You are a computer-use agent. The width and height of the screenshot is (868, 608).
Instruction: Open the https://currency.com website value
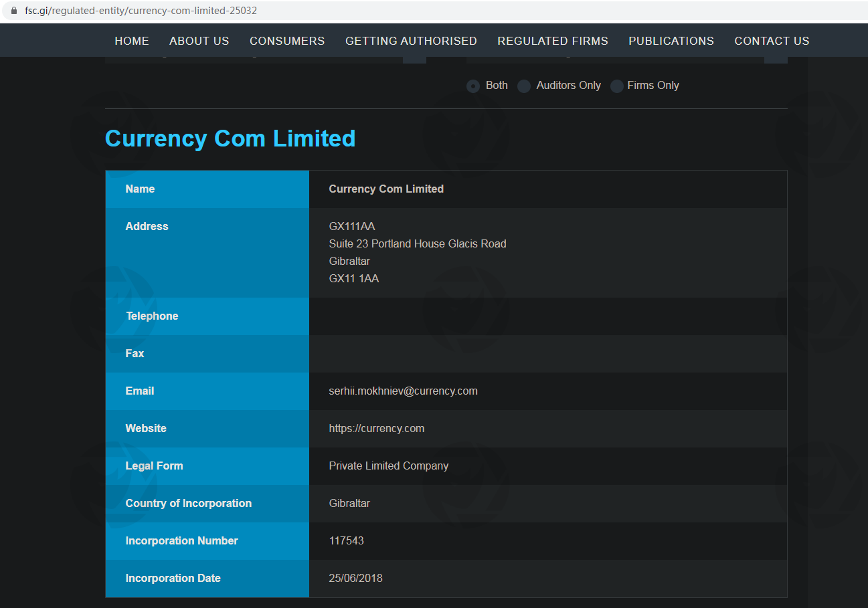[x=376, y=429]
